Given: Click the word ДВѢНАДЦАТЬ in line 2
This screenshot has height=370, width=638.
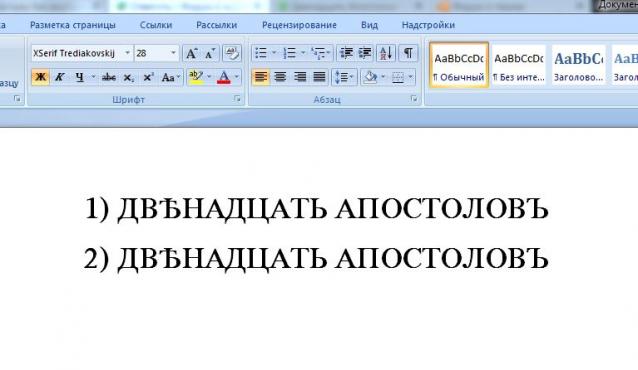Looking at the screenshot, I should click(x=222, y=259).
